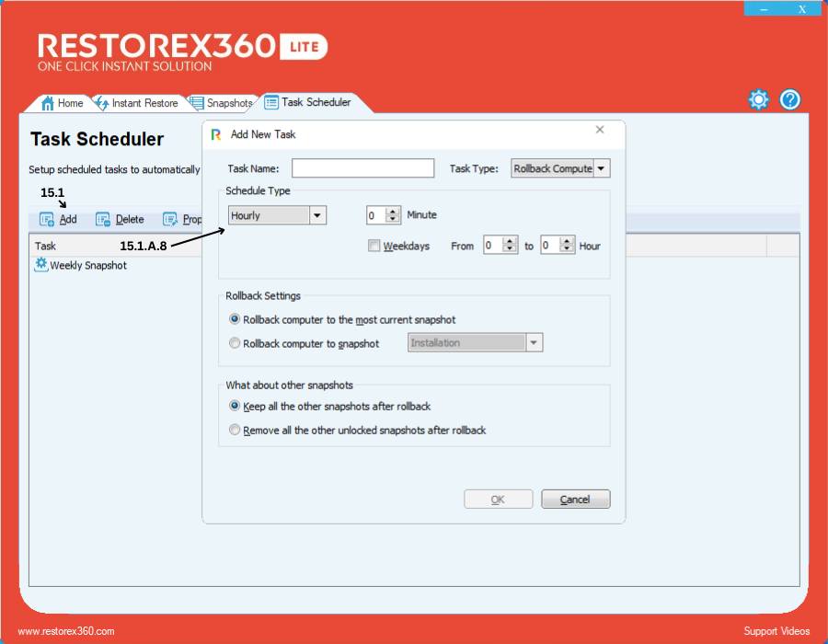The height and width of the screenshot is (644, 828).
Task: Open the help question mark icon
Action: pos(790,100)
